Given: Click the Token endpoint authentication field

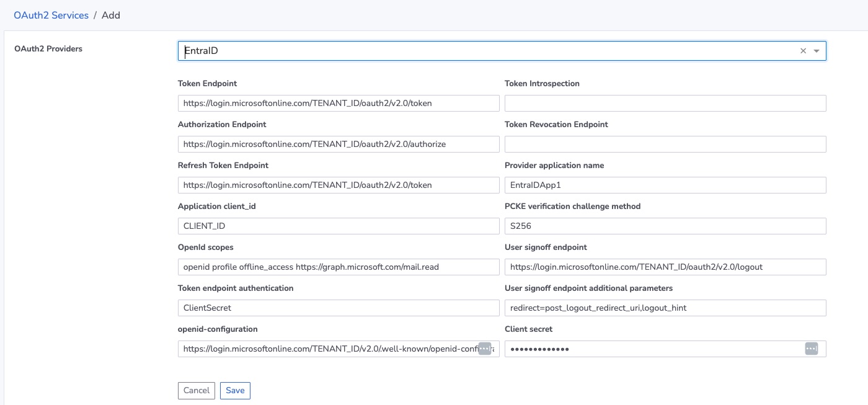Looking at the screenshot, I should (x=338, y=308).
